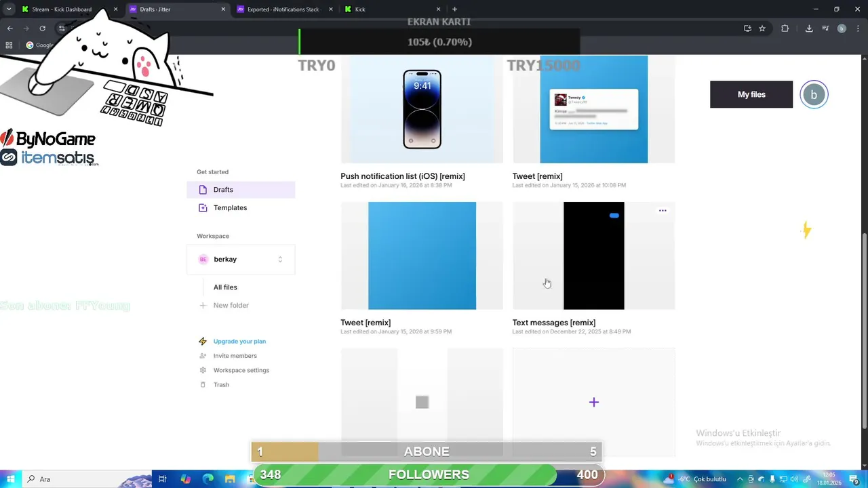Open the Tweet [remix] draft edited 10:06 PM

pyautogui.click(x=593, y=109)
